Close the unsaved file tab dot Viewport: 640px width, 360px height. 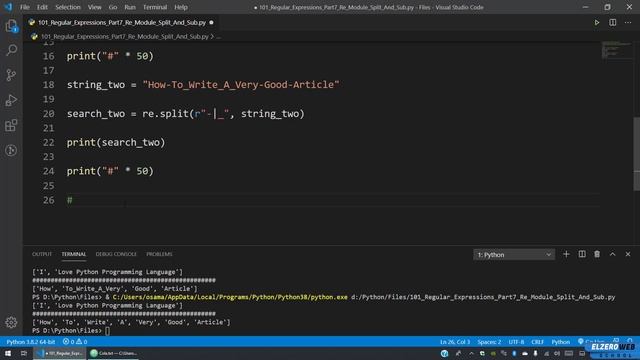coord(211,22)
